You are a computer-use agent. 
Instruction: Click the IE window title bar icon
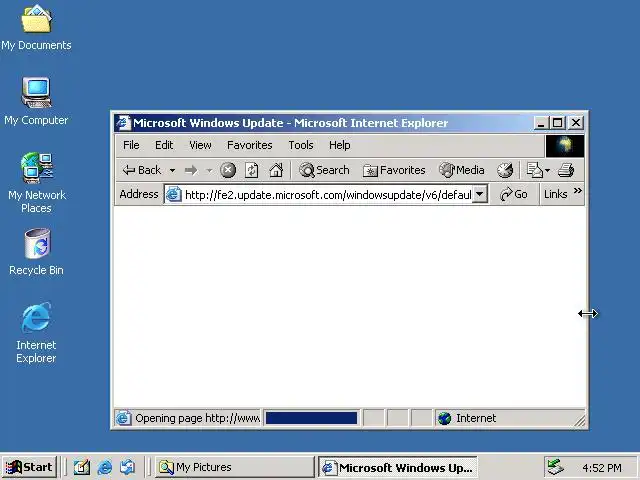[x=123, y=123]
